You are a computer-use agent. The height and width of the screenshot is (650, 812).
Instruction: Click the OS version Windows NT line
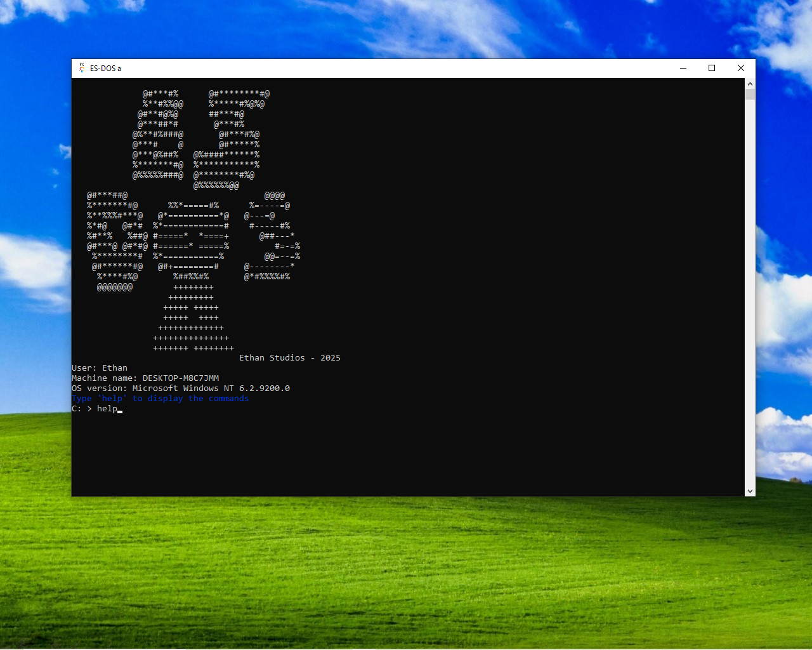coord(181,388)
